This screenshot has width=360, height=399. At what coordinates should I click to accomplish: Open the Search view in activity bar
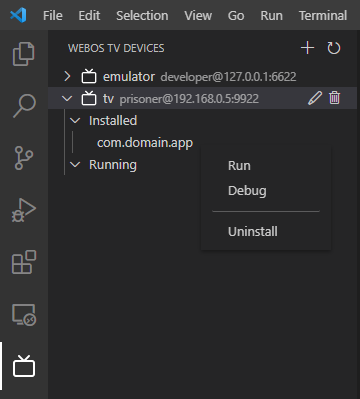click(x=24, y=106)
